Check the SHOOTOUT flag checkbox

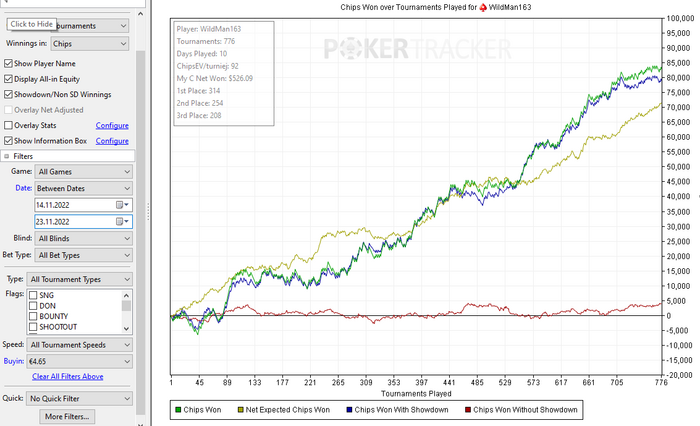33,327
